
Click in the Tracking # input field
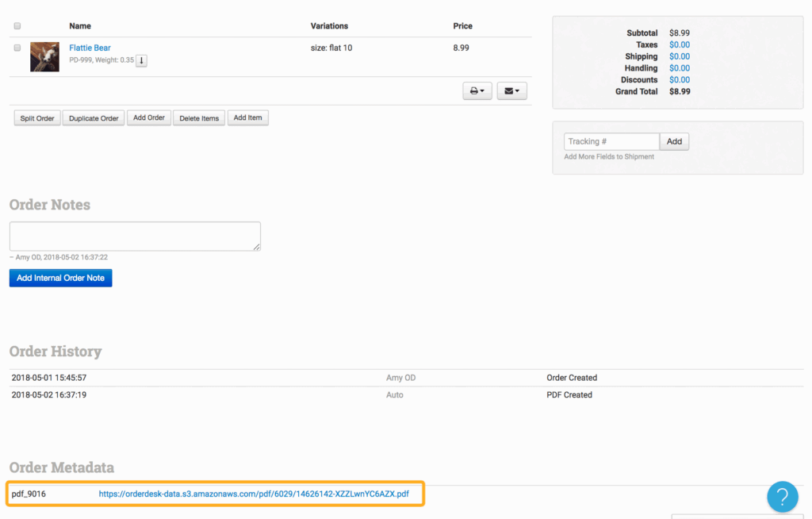tap(611, 141)
